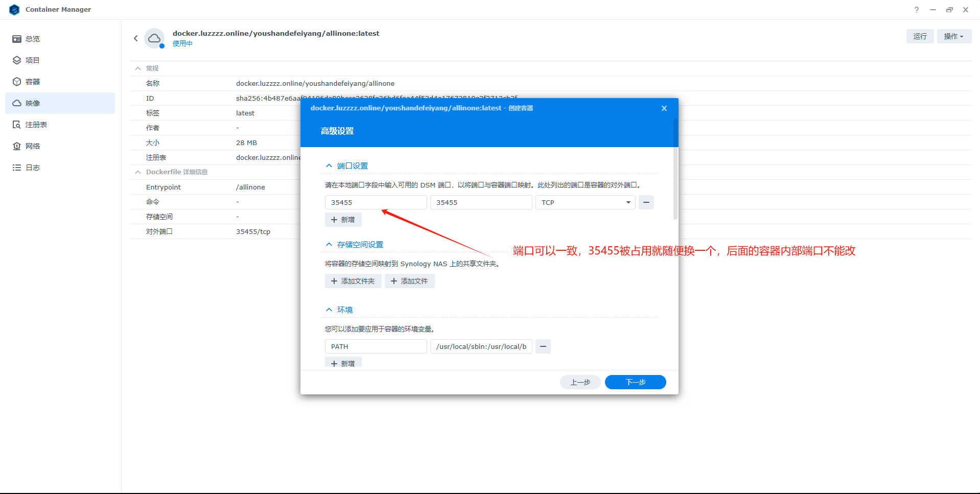Click the Overview (总览) sidebar icon
This screenshot has height=494, width=980.
[17, 39]
